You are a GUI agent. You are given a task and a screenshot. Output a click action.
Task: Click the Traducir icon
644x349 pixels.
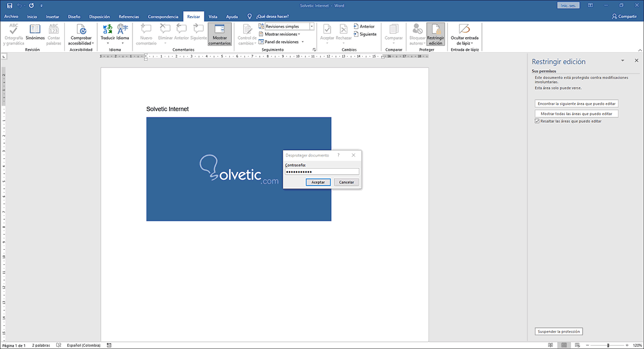107,29
